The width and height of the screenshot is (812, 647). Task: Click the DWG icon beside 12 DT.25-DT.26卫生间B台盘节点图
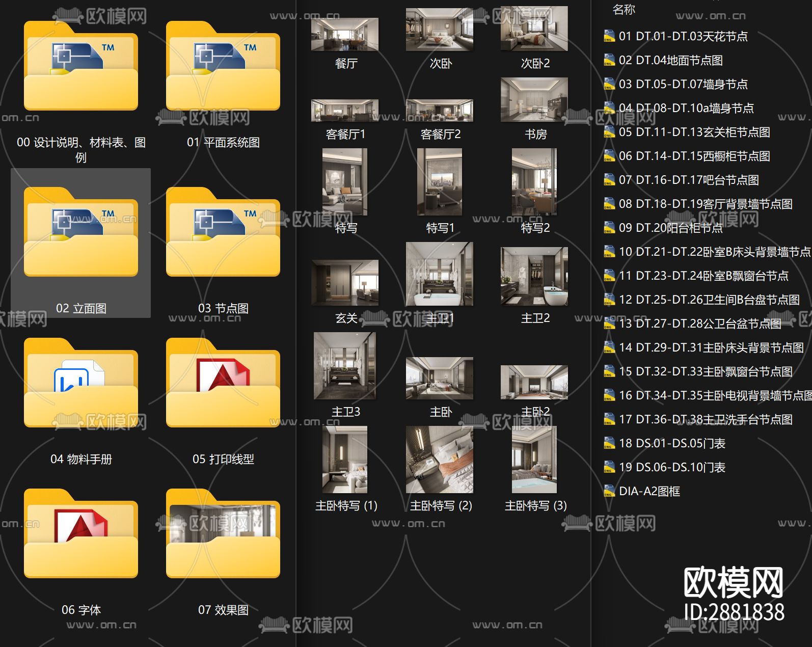(x=609, y=300)
